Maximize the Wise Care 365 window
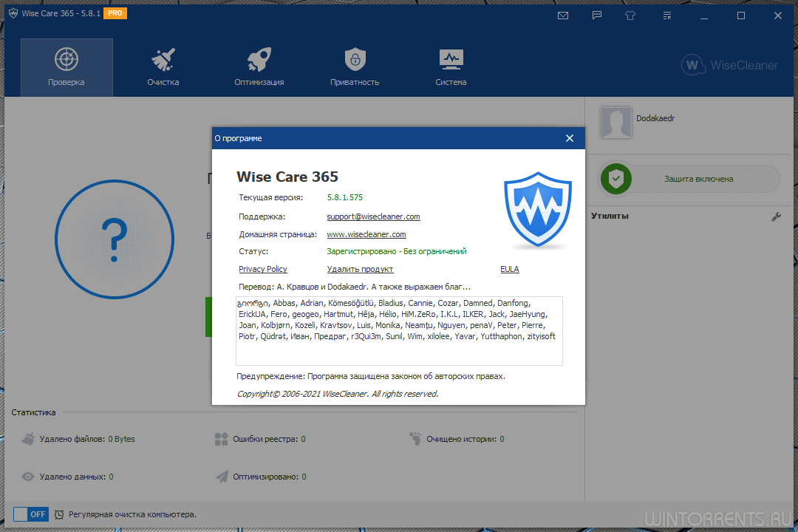The image size is (798, 532). 741,16
